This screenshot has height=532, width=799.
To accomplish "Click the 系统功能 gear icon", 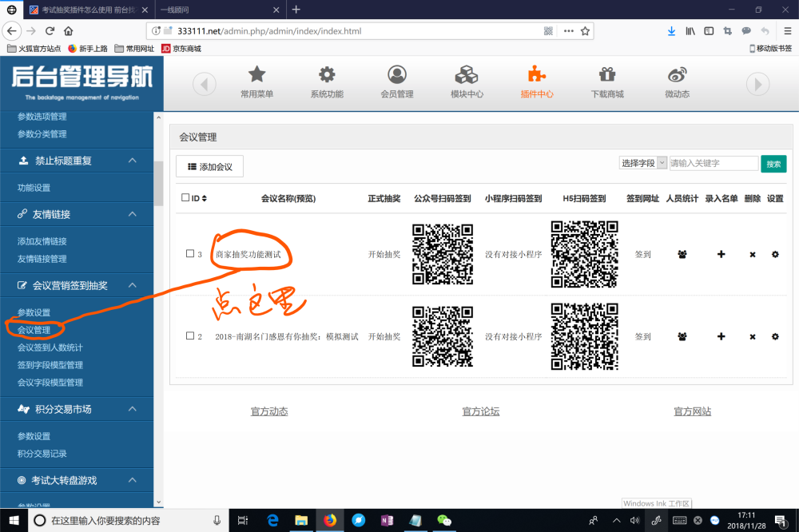I will [327, 75].
